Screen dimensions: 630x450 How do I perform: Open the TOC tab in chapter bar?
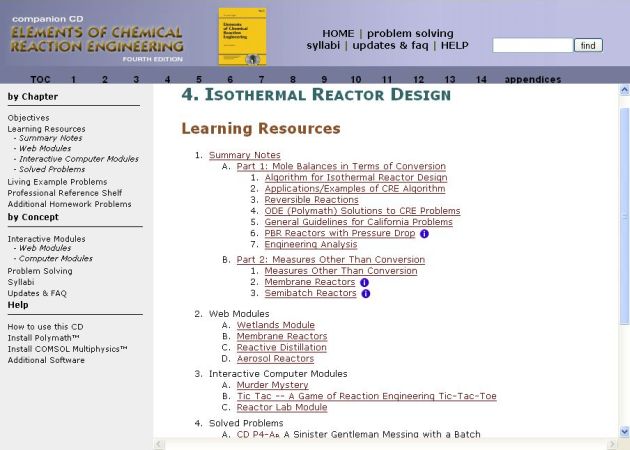pos(40,79)
